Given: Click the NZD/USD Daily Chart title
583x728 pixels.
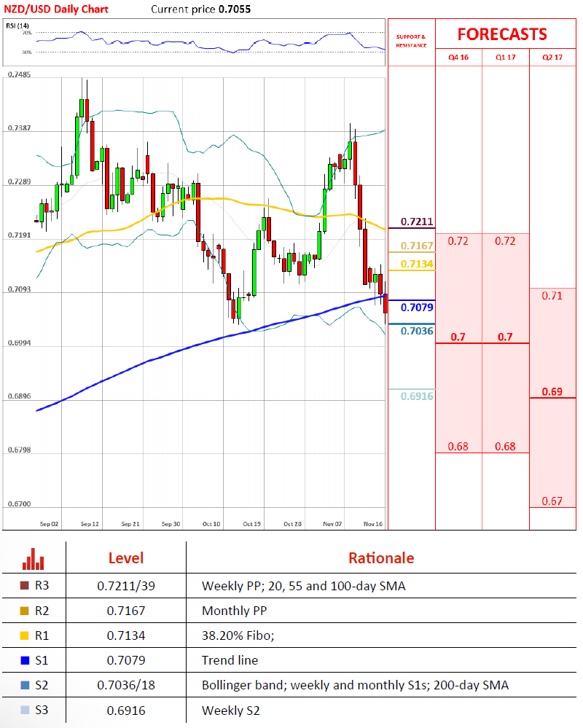Looking at the screenshot, I should click(55, 9).
